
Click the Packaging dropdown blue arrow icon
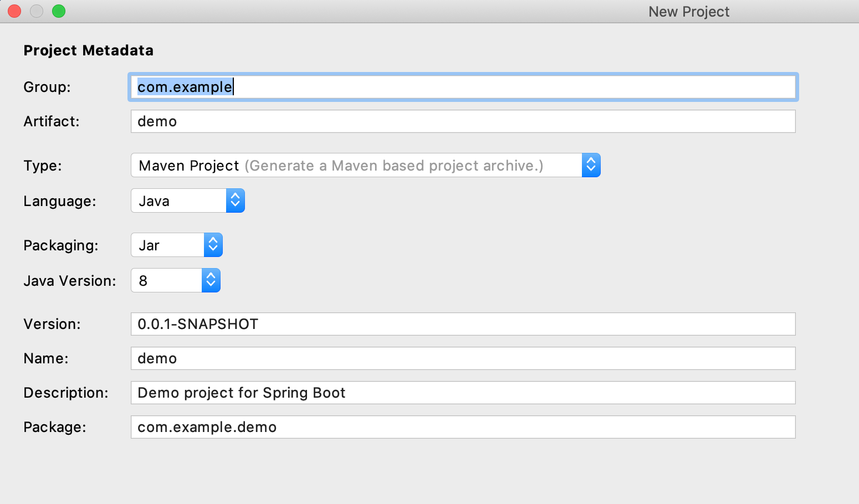point(213,245)
